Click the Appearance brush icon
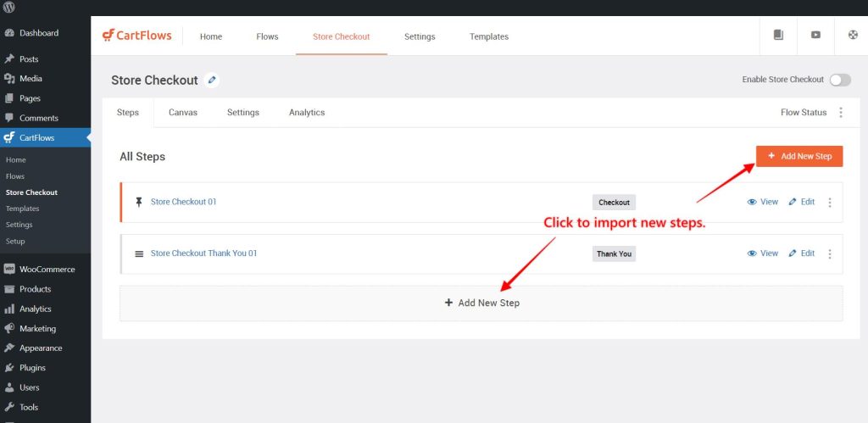This screenshot has height=423, width=868. [x=8, y=348]
